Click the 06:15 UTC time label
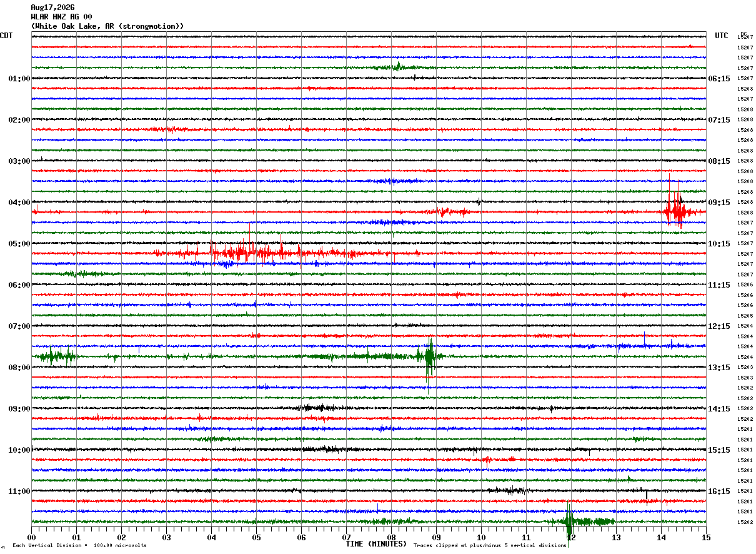The width and height of the screenshot is (756, 554). 719,79
